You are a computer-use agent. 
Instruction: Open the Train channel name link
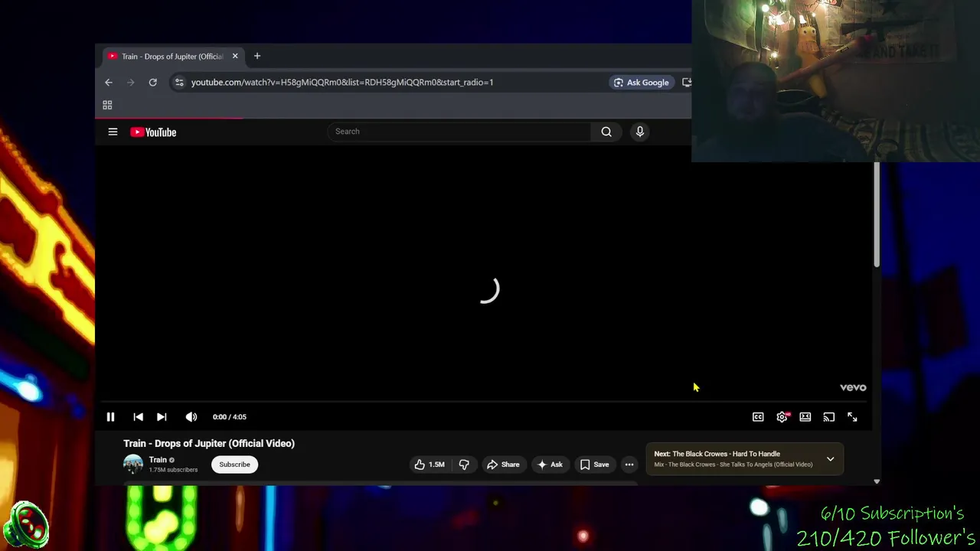[158, 460]
